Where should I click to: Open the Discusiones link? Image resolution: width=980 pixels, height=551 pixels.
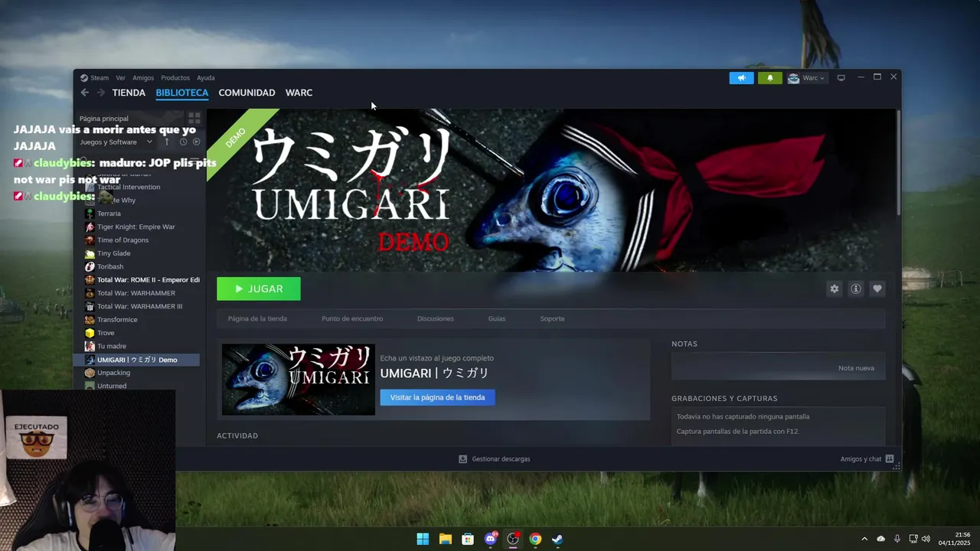(x=436, y=318)
